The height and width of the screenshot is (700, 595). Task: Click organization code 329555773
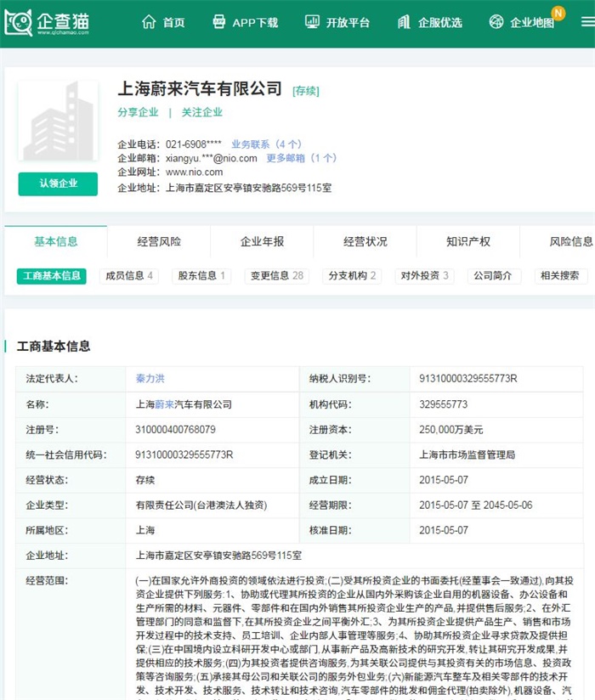[x=443, y=404]
